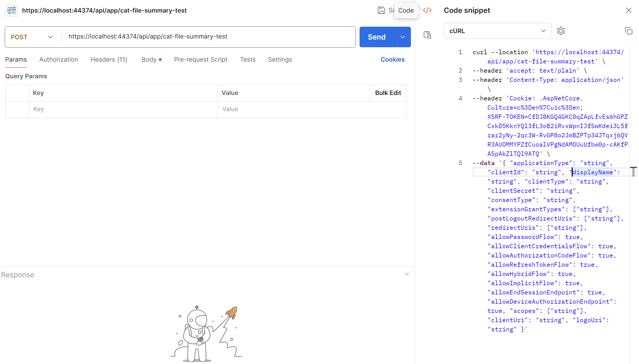Copy code snippet to clipboard

628,31
